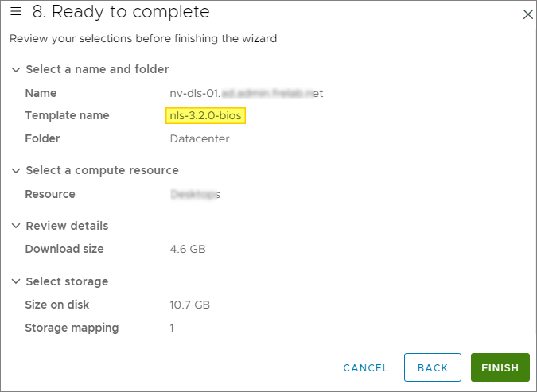Close the Ready to complete wizard
The height and width of the screenshot is (392, 537).
527,14
